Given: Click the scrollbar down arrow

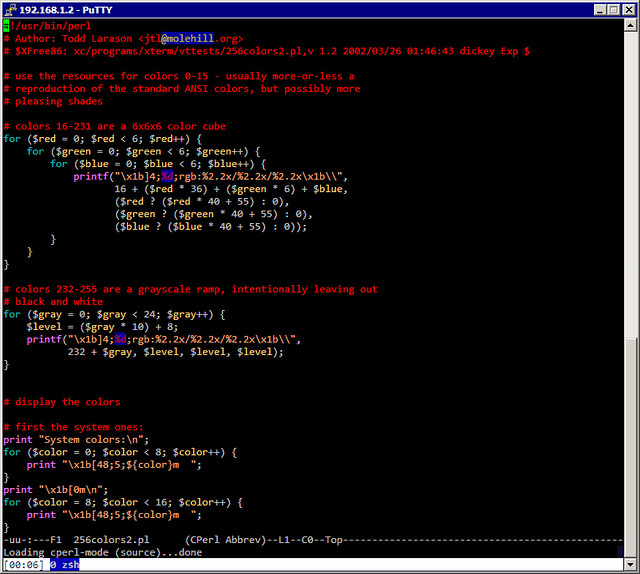Looking at the screenshot, I should point(630,565).
